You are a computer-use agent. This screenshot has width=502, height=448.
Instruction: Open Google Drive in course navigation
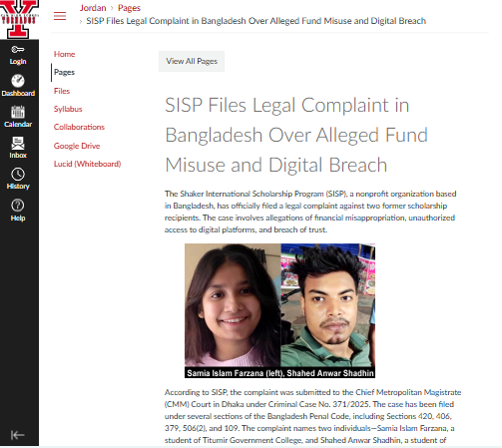point(77,146)
